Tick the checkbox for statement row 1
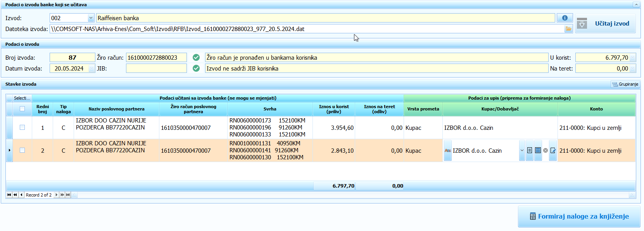 (22, 128)
